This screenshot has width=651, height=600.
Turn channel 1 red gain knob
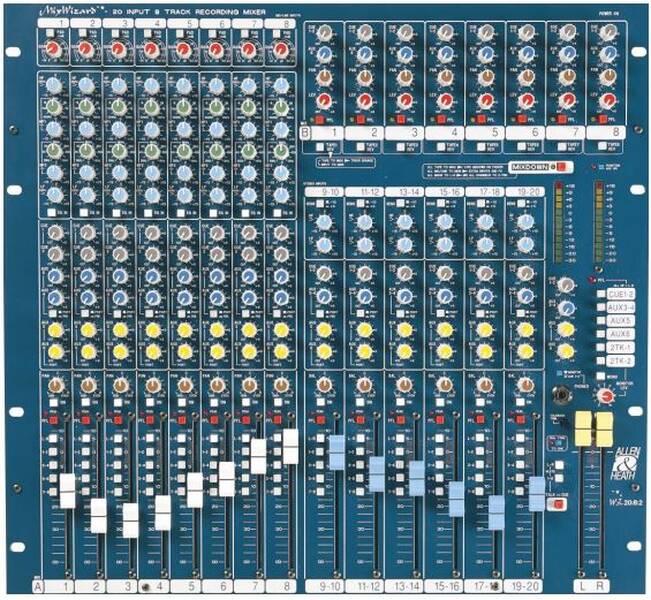coord(54,49)
